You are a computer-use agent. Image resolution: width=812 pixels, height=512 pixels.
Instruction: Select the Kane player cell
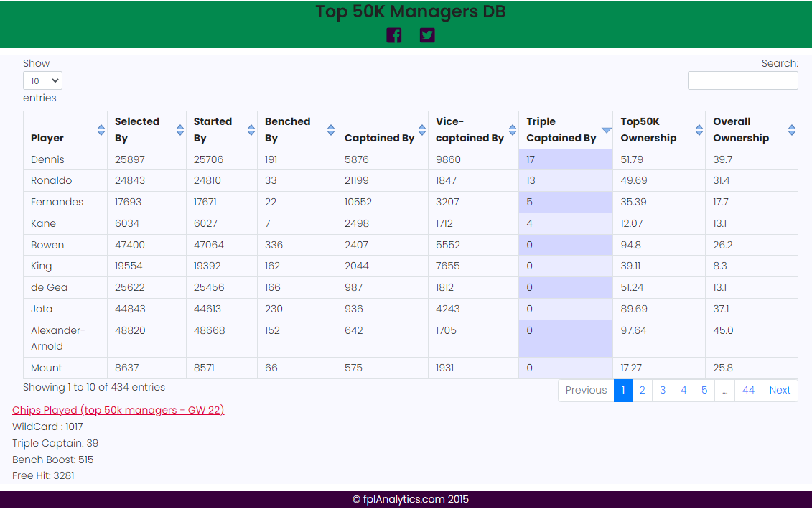click(x=65, y=223)
